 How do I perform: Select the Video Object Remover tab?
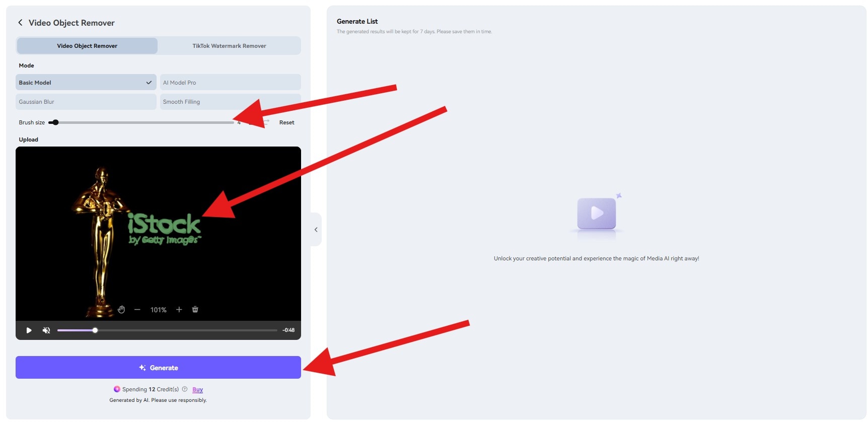coord(87,46)
